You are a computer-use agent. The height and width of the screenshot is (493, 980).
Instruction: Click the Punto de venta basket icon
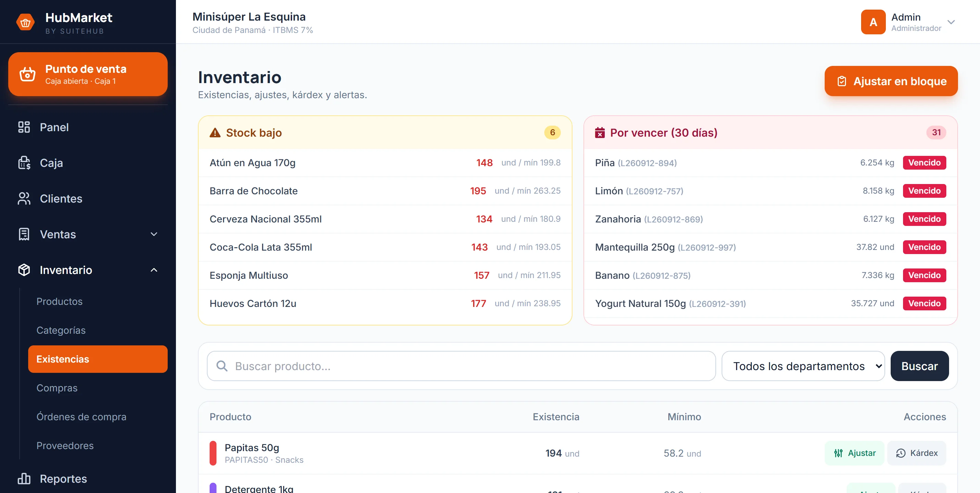[27, 74]
